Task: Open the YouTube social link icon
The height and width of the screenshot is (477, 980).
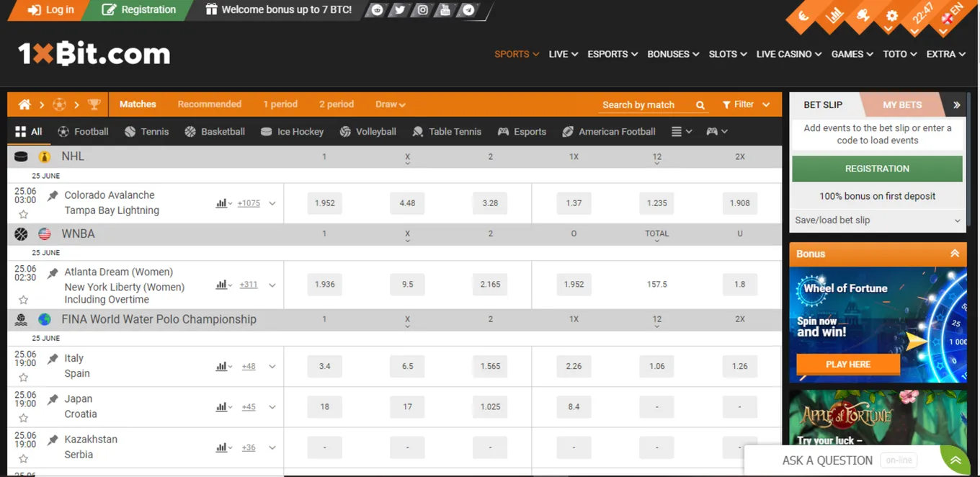Action: coord(445,10)
